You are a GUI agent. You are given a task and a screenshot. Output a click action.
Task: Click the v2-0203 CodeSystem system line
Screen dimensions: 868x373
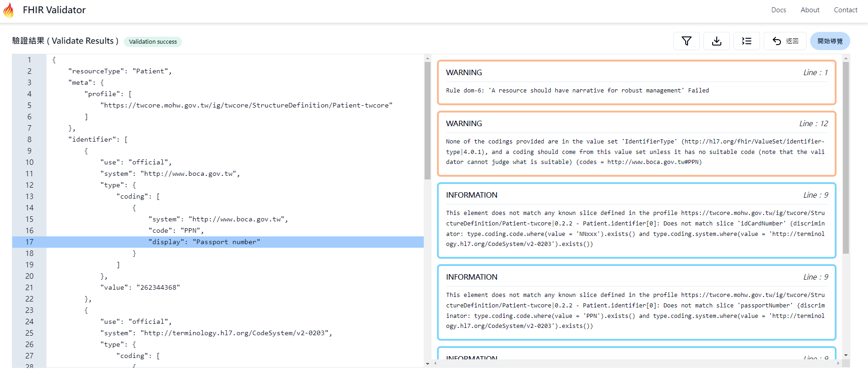pyautogui.click(x=216, y=333)
